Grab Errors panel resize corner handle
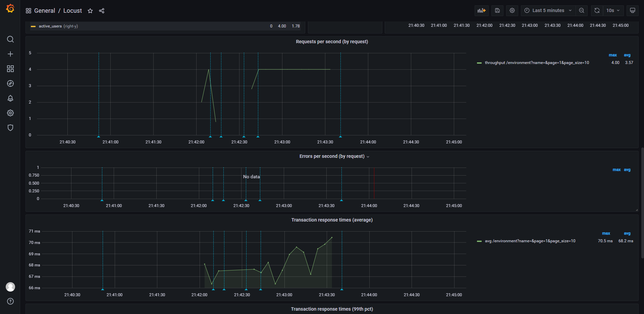The width and height of the screenshot is (644, 314). tap(637, 210)
